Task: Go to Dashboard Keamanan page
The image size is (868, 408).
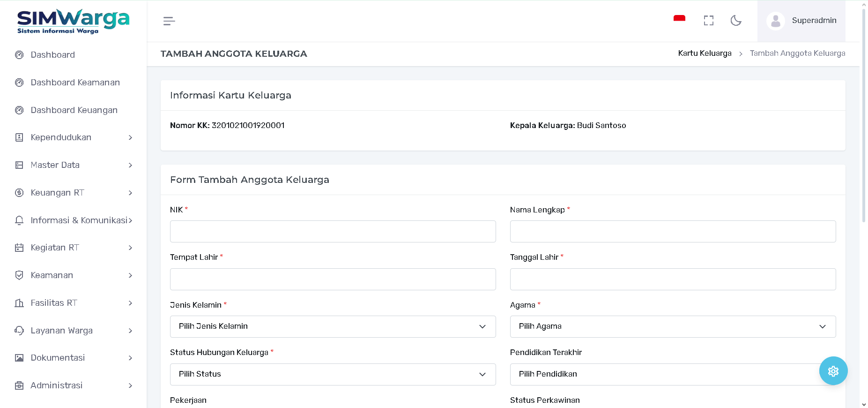Action: tap(75, 83)
